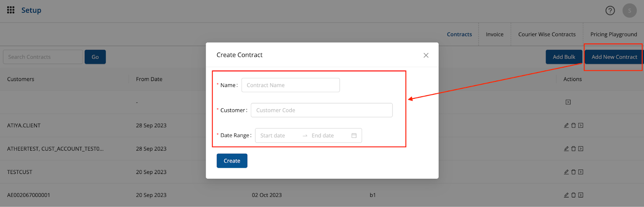
Task: Click edit pencil for TESTCUST row
Action: pos(566,172)
